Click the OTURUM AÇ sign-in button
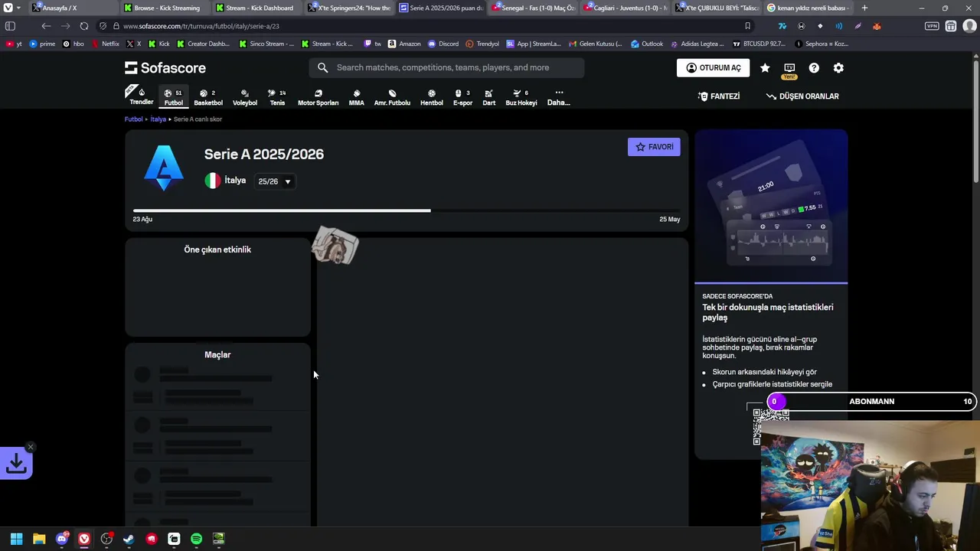Viewport: 980px width, 551px height. coord(713,67)
